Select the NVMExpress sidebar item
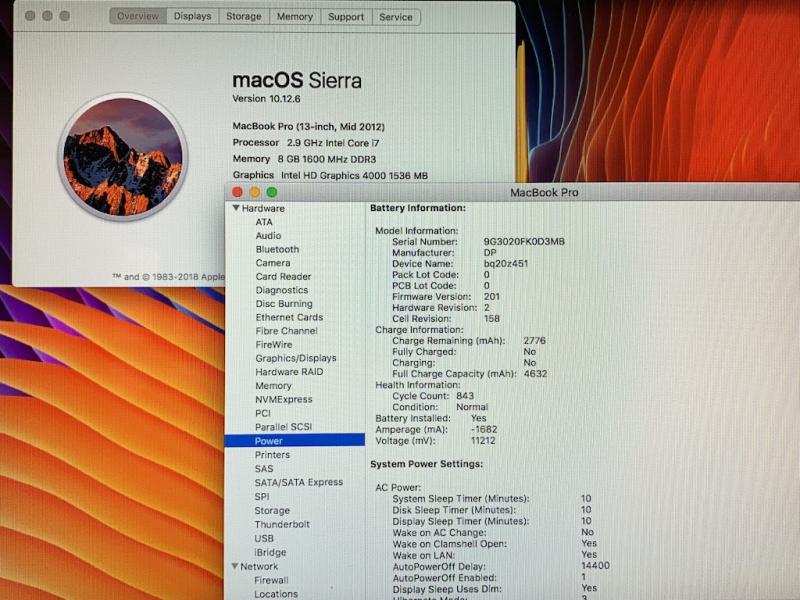This screenshot has height=600, width=800. click(x=283, y=399)
